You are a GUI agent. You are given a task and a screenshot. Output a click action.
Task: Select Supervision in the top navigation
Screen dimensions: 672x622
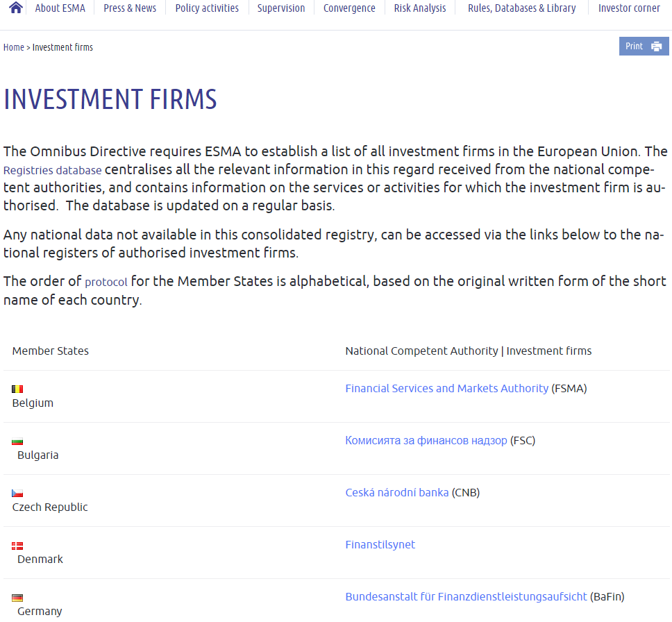(281, 8)
